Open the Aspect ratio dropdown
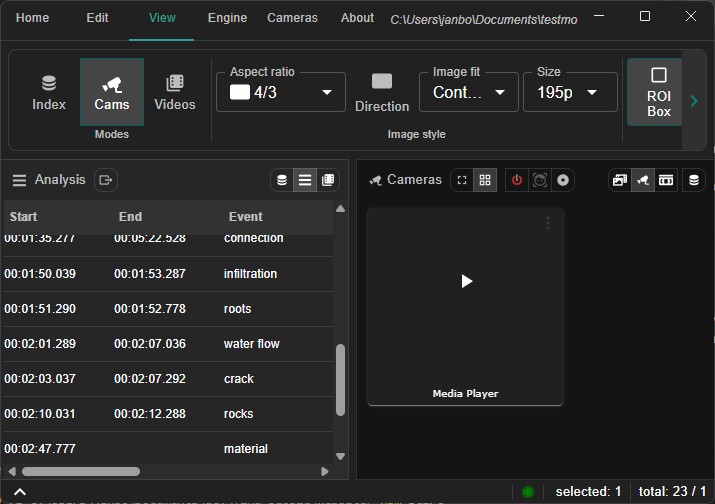Viewport: 715px width, 504px height. click(x=281, y=92)
